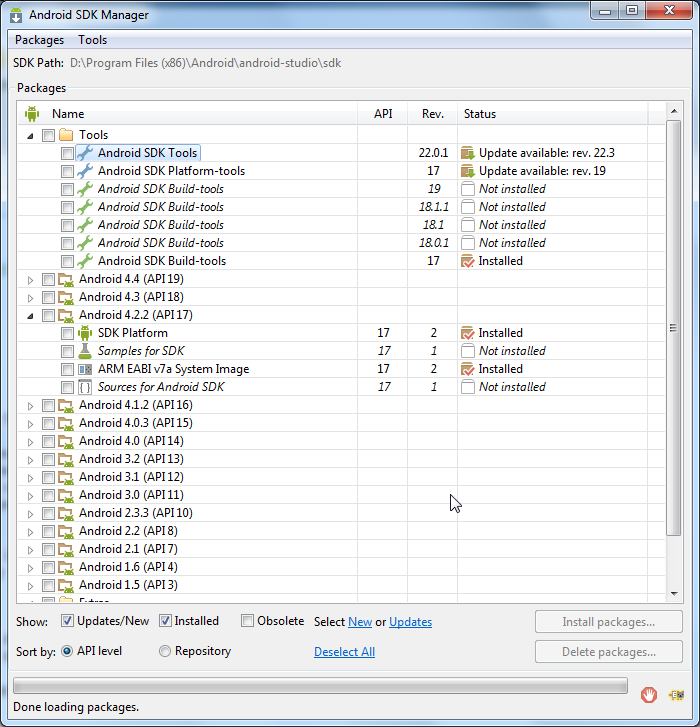Toggle the Installed show filter
Screen dimensions: 700x727
[x=165, y=621]
